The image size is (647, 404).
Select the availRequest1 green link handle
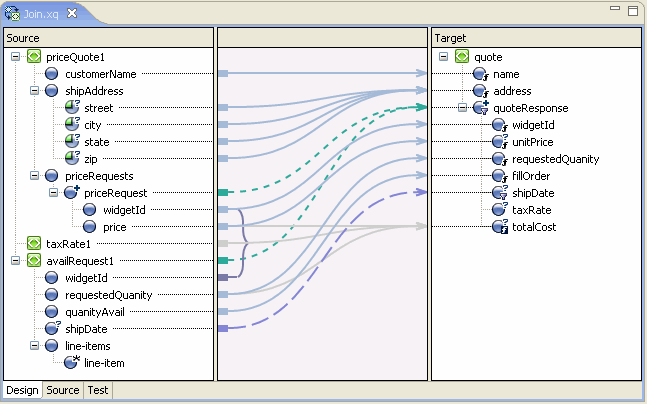223,260
